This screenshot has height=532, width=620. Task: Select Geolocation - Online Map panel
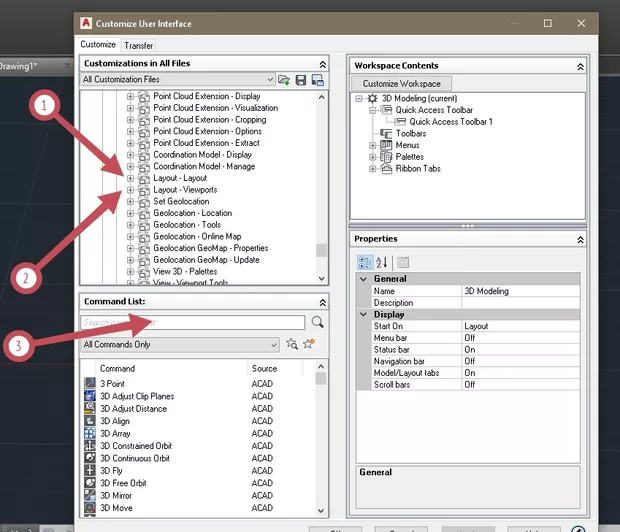pyautogui.click(x=197, y=236)
